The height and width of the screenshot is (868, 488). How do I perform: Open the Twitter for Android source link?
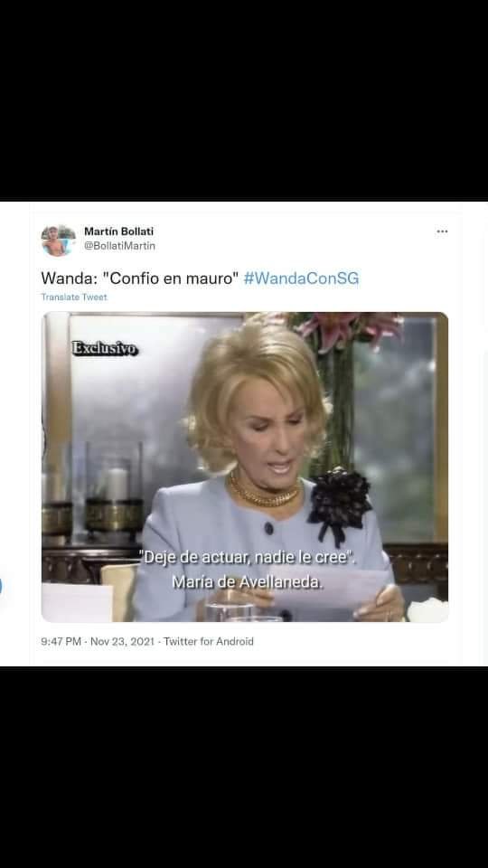point(209,642)
